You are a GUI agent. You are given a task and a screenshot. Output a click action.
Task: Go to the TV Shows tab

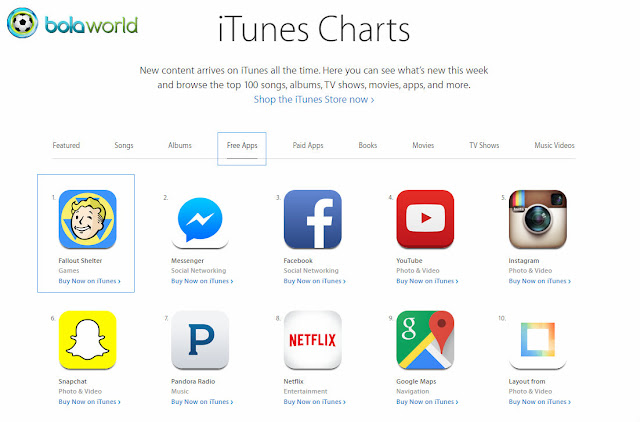point(484,145)
